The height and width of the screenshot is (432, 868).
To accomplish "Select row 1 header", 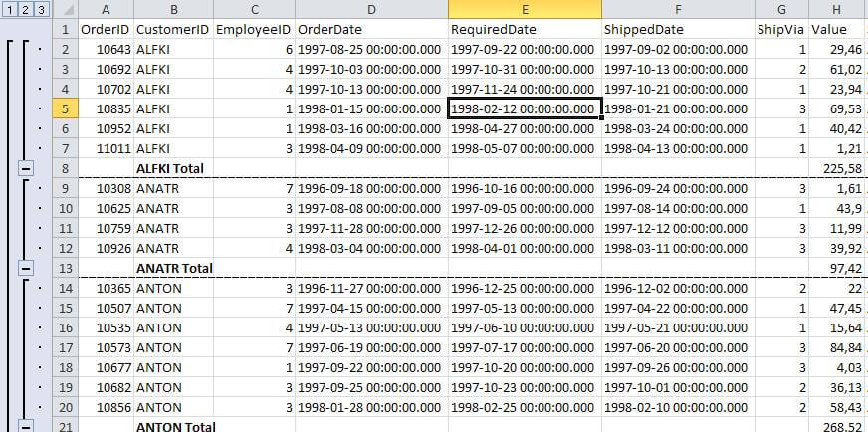I will point(66,29).
